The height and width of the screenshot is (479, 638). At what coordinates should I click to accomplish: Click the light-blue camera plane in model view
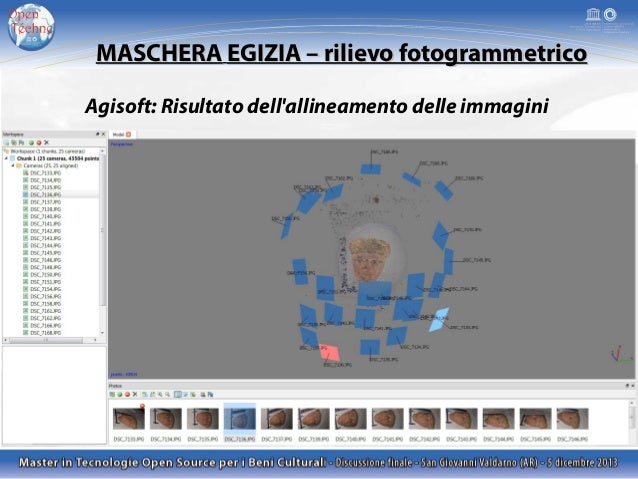[439, 319]
